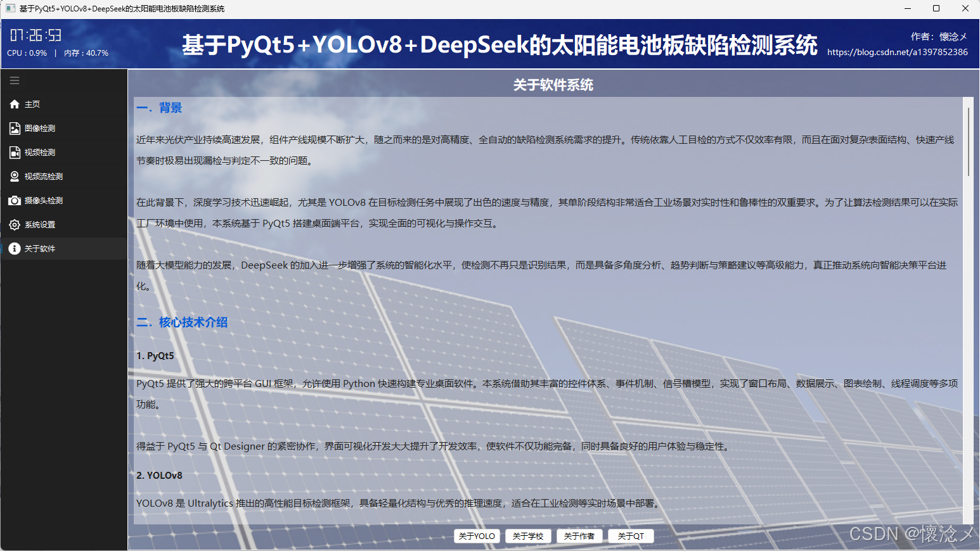980x551 pixels.
Task: Minimize the application window
Action: tap(908, 8)
